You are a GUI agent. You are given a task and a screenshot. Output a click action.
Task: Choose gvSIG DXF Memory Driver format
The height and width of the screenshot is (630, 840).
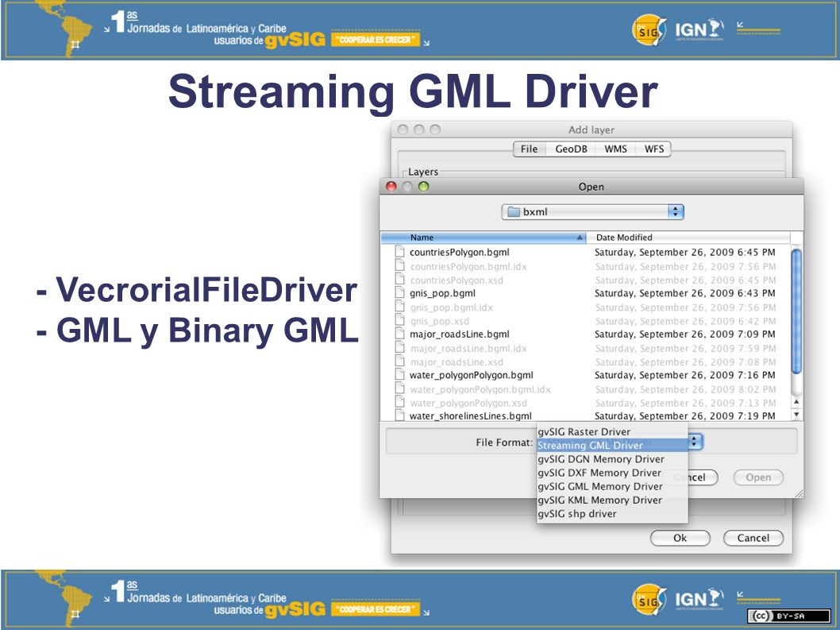612,473
